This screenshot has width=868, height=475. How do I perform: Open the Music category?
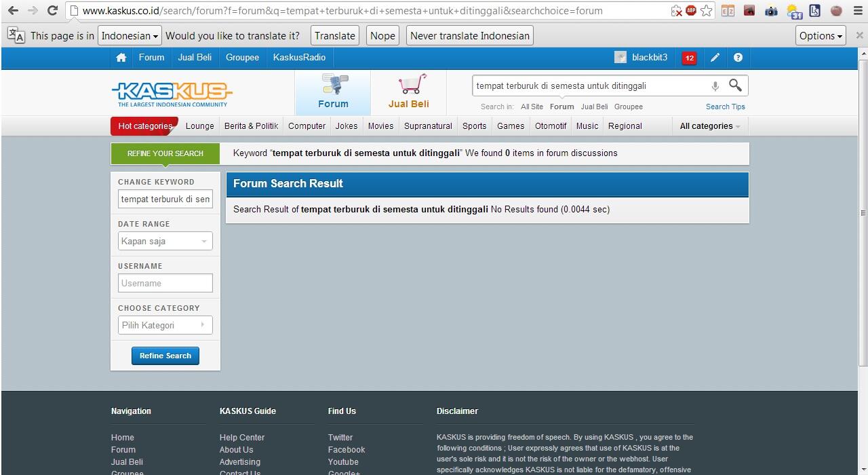587,126
